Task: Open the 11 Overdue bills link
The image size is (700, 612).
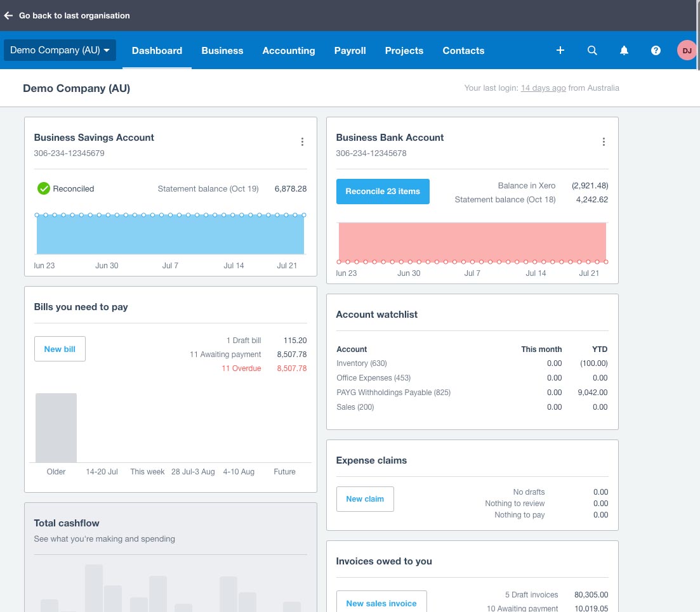Action: click(x=242, y=368)
